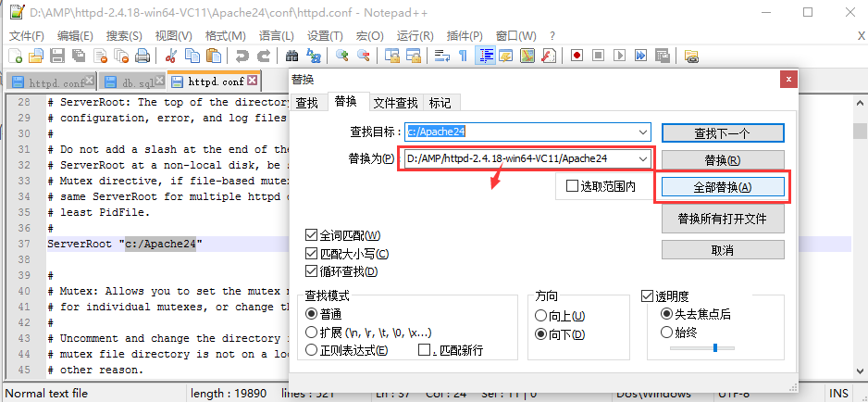Screen dimensions: 868x402
Task: Click the Zoom Out magnifier icon
Action: [363, 56]
